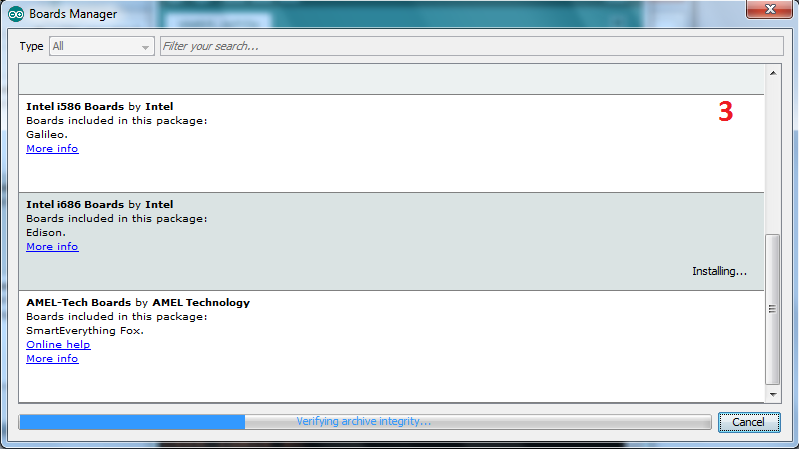Image resolution: width=799 pixels, height=449 pixels.
Task: Cancel the board installation
Action: (x=749, y=422)
